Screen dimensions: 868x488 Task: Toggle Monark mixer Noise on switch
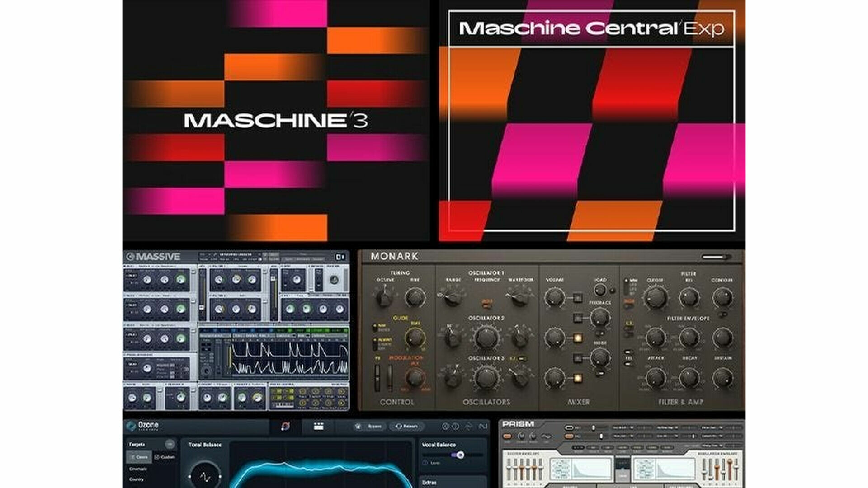point(577,358)
